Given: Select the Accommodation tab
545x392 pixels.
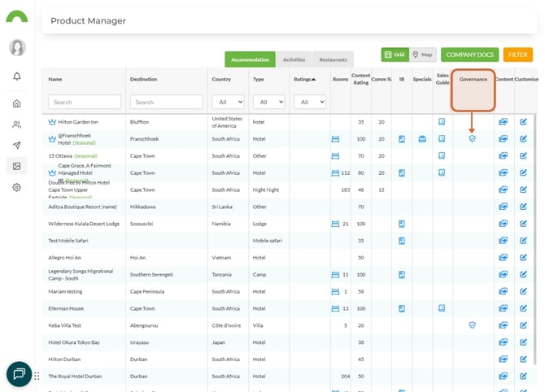Looking at the screenshot, I should [x=250, y=59].
